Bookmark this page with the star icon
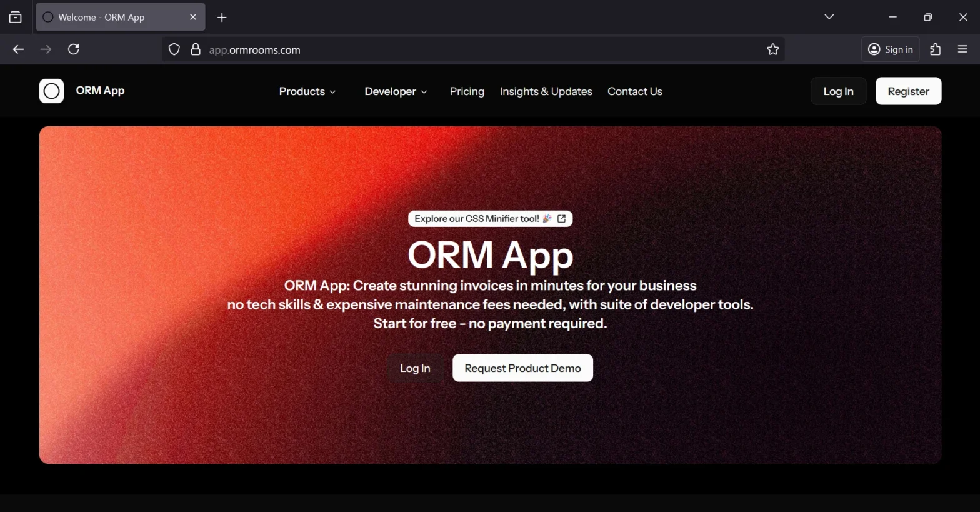980x512 pixels. pyautogui.click(x=772, y=49)
